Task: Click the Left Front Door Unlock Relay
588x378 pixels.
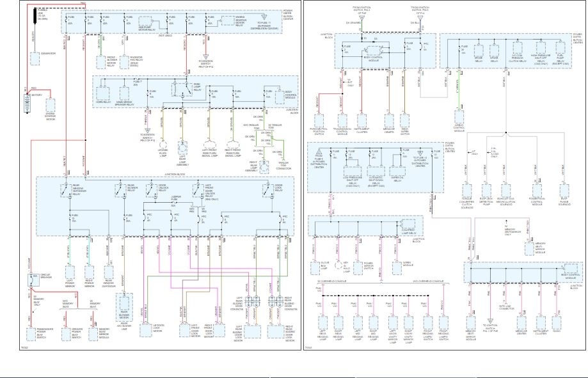Action: pyautogui.click(x=198, y=191)
